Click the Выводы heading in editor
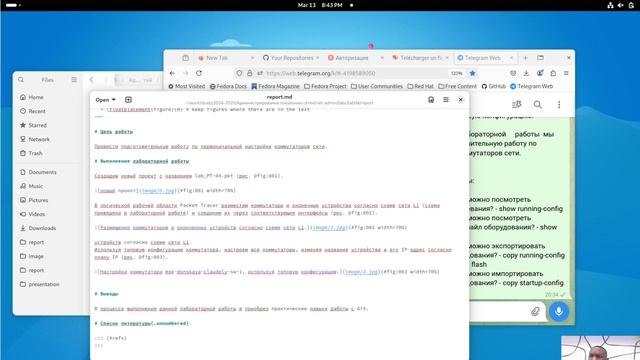Image resolution: width=640 pixels, height=360 pixels. tap(109, 294)
